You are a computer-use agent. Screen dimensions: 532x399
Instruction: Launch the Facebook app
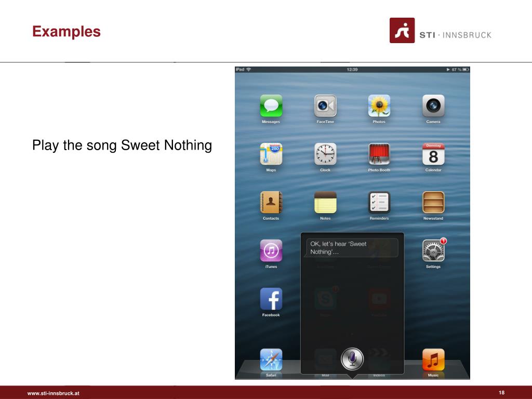click(271, 299)
